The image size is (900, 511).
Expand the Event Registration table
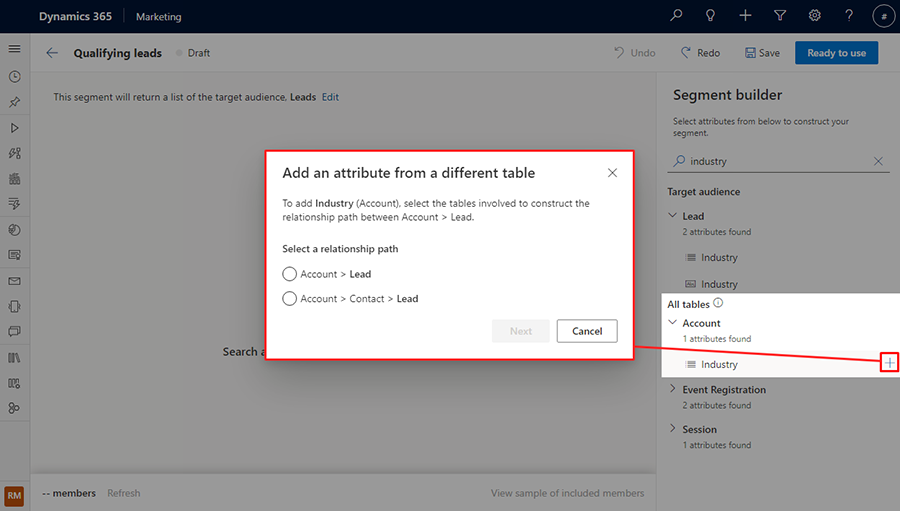click(672, 389)
